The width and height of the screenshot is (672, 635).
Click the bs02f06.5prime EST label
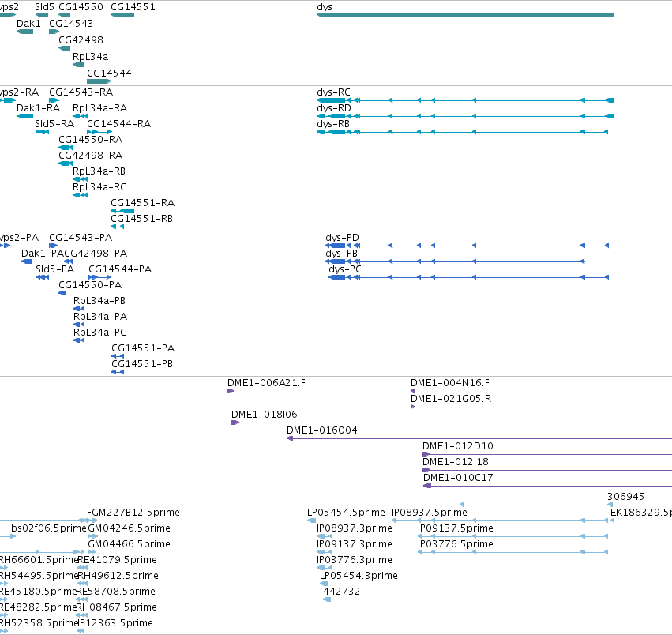[49, 528]
